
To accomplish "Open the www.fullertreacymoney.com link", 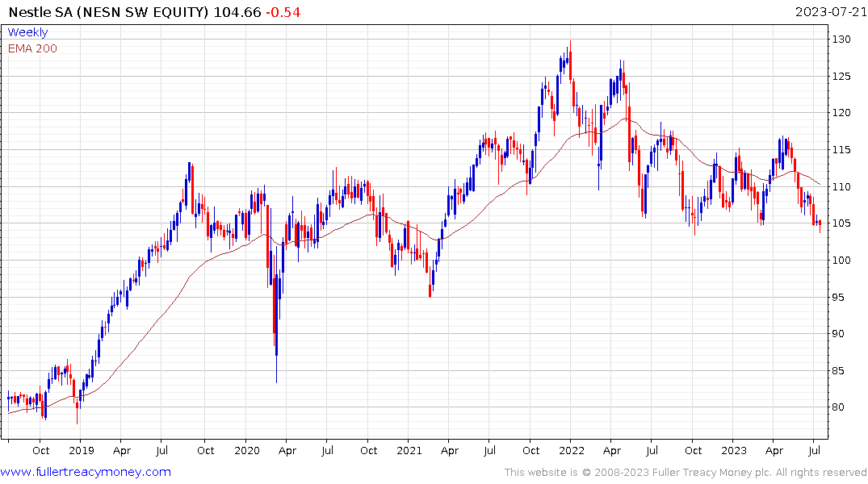I will [x=86, y=472].
